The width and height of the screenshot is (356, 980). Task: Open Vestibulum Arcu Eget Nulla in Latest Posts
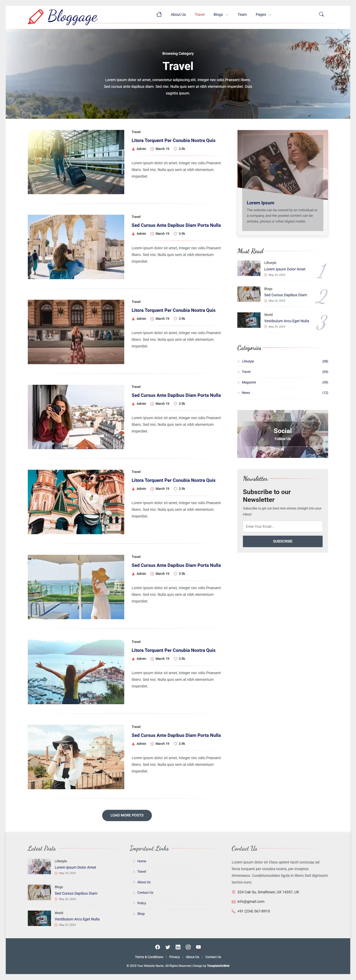pyautogui.click(x=77, y=919)
